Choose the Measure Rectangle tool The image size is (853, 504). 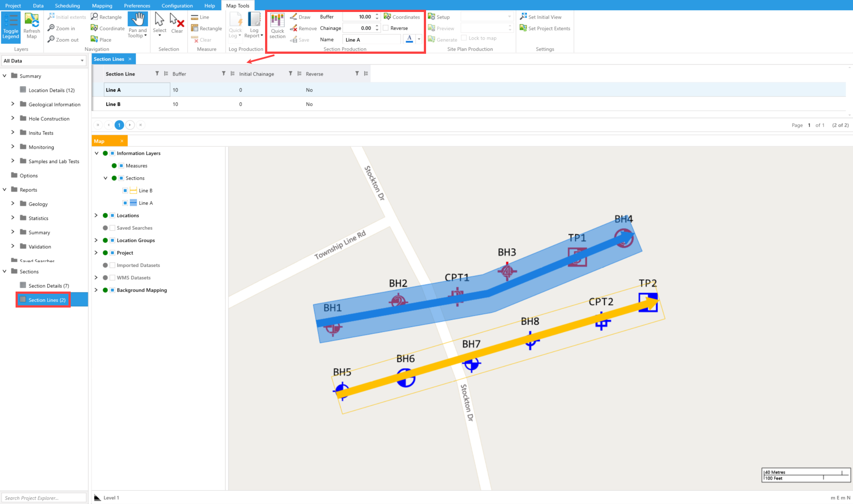pyautogui.click(x=206, y=28)
